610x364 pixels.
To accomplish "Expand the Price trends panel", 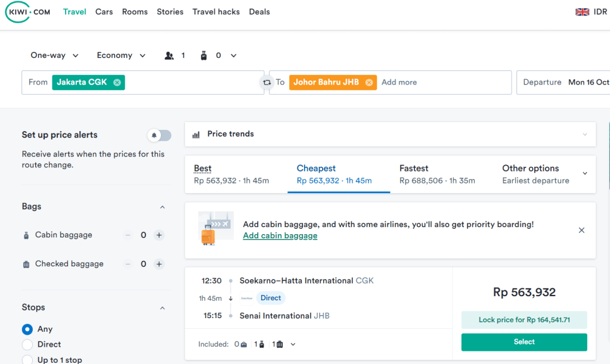I will tap(390, 134).
